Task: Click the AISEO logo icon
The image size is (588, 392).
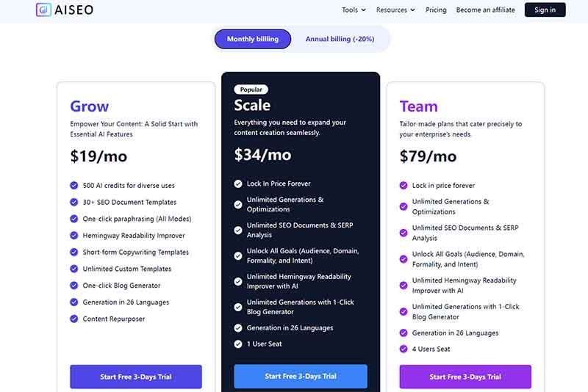Action: click(x=43, y=10)
